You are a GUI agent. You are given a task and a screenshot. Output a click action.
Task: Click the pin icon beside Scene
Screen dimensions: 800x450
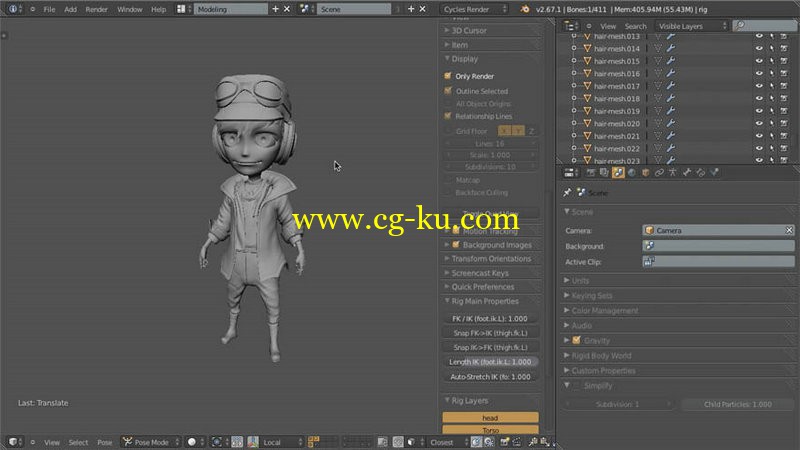coord(567,192)
